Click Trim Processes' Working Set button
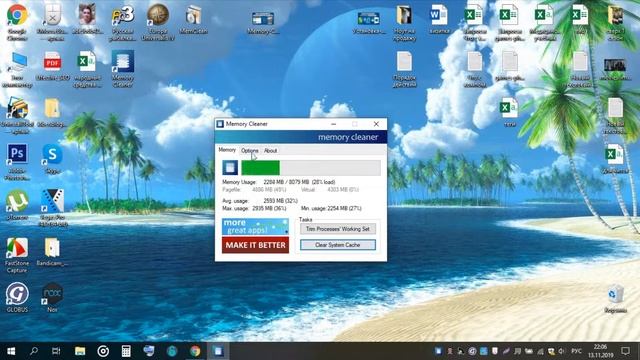This screenshot has height=360, width=640. point(338,229)
